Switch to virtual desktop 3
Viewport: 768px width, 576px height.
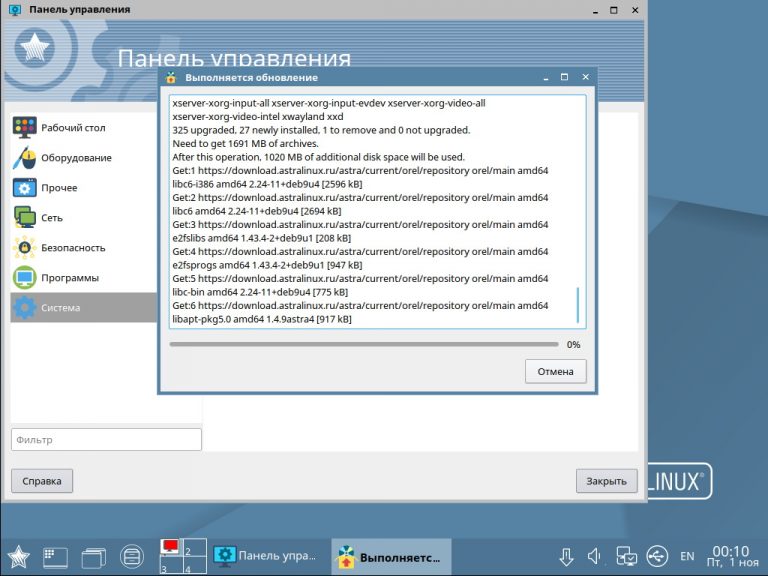[171, 565]
